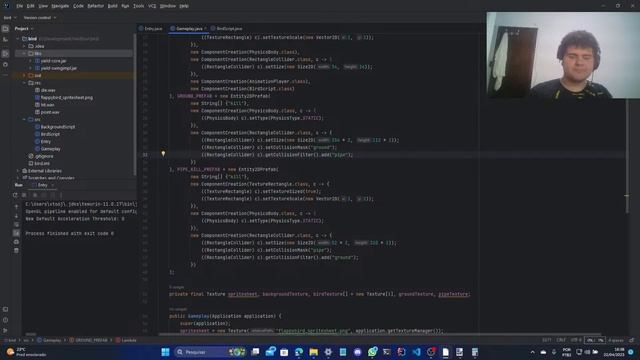This screenshot has width=640, height=360.
Task: Open the Terminal tool window icon
Action: coord(5,309)
